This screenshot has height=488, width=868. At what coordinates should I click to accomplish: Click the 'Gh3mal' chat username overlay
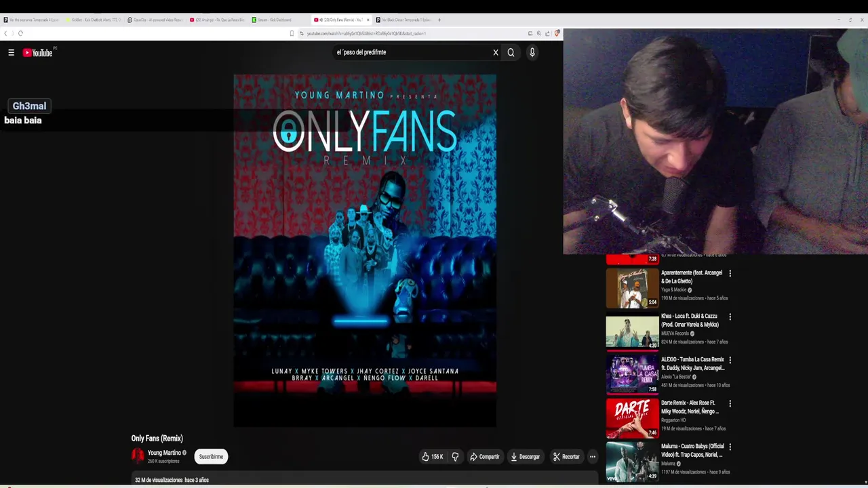[29, 106]
